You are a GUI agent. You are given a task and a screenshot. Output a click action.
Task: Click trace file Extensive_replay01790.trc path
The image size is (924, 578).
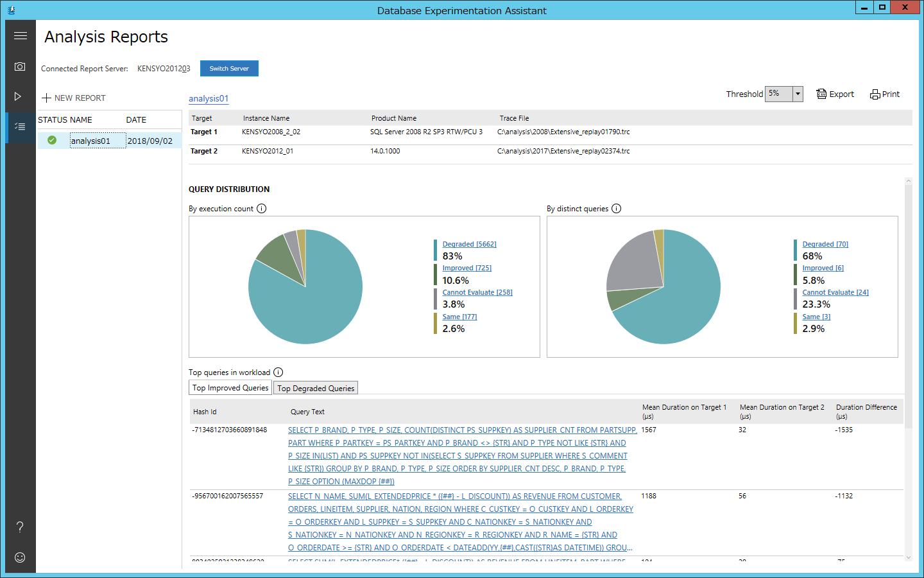tap(563, 132)
